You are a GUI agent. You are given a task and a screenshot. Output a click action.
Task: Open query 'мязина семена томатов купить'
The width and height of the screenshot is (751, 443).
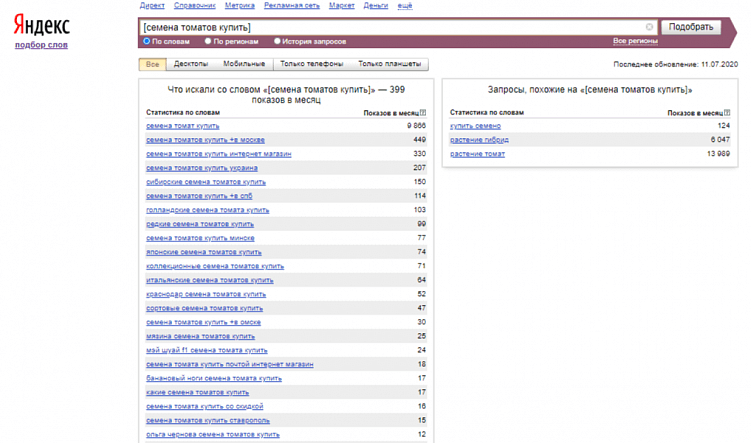coord(200,336)
